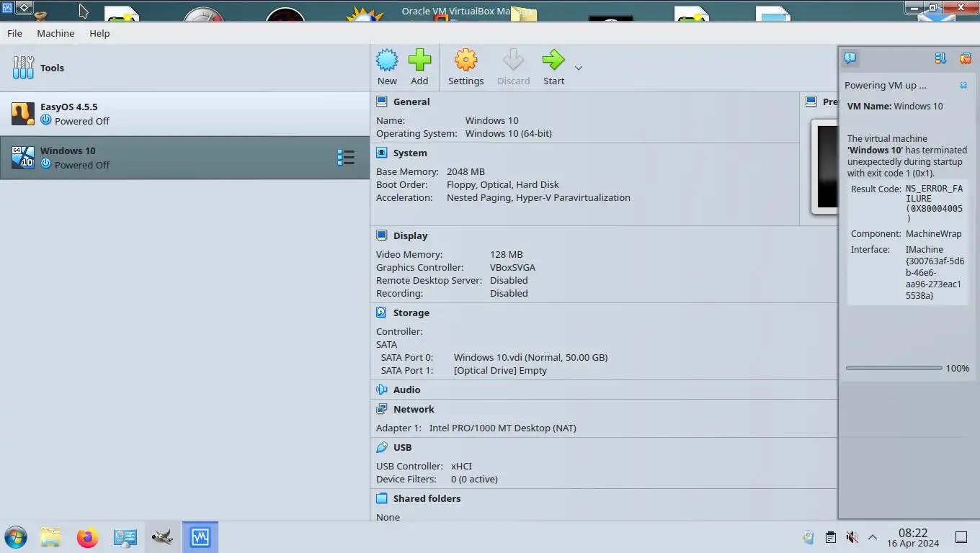Open the Help menu
The width and height of the screenshot is (980, 553).
(x=99, y=33)
